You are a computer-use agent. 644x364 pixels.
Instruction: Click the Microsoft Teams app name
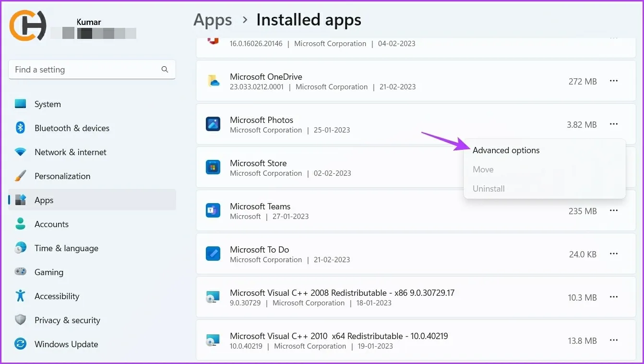260,206
